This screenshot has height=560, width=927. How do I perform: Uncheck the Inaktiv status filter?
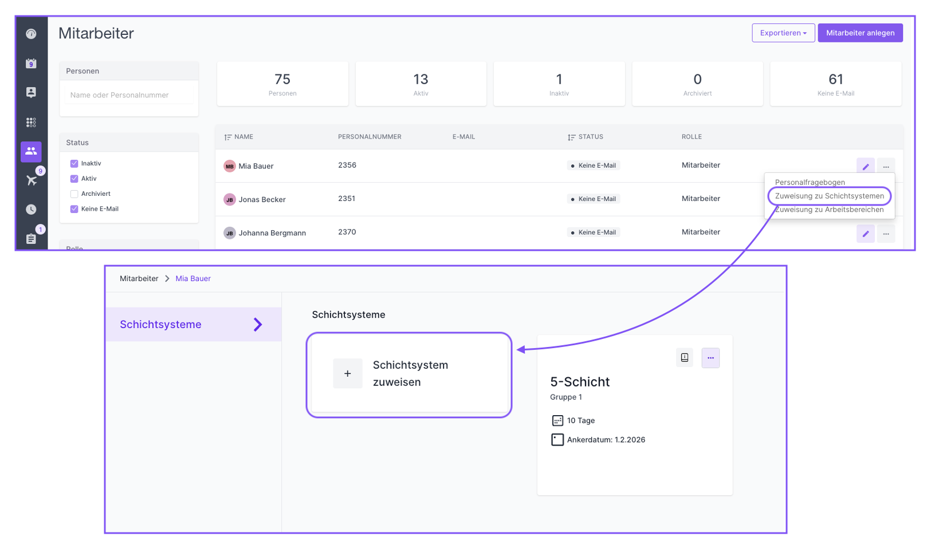point(74,164)
